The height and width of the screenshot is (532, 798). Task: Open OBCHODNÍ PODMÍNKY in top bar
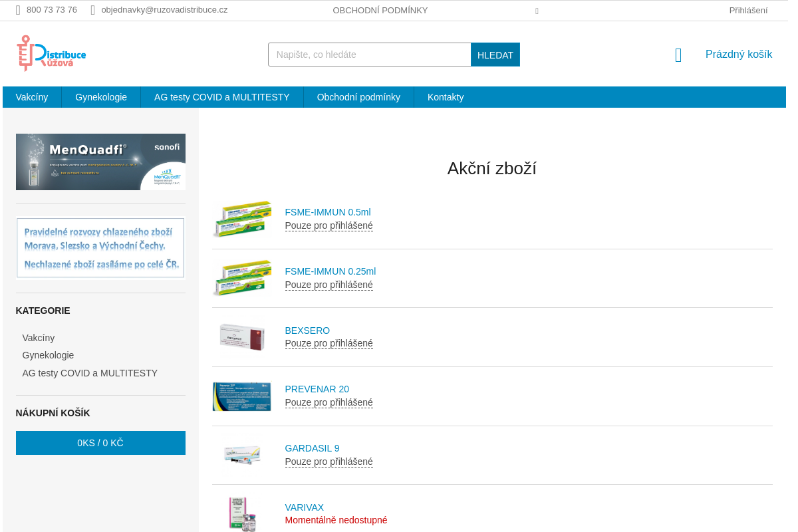pos(380,11)
